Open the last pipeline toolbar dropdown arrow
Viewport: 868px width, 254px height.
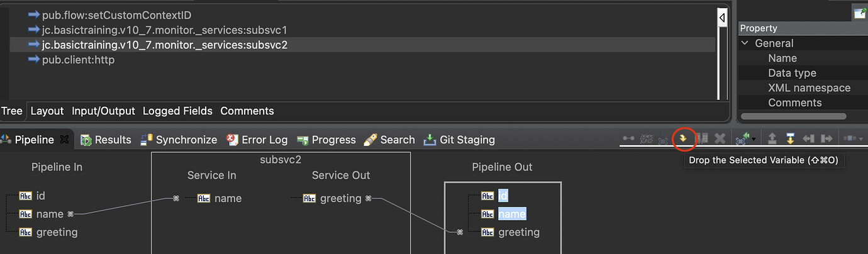tap(861, 139)
